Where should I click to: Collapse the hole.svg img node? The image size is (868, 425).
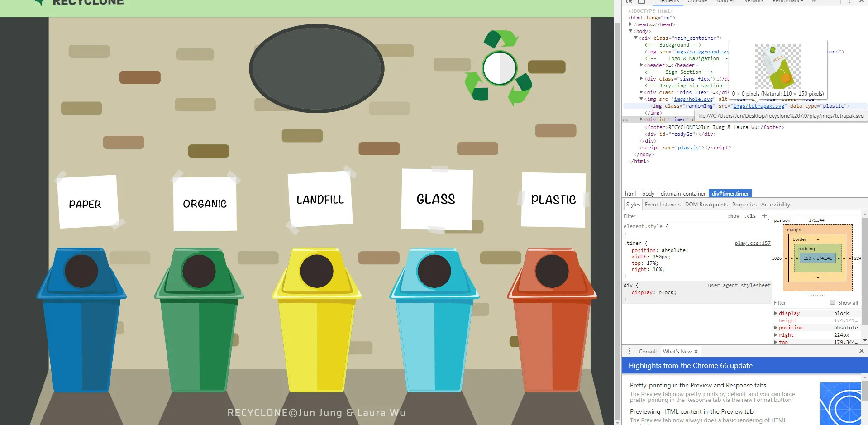click(641, 99)
